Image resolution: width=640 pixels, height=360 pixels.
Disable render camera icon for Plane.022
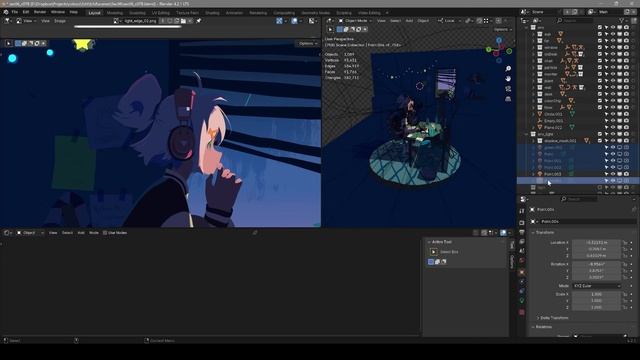coord(626,128)
